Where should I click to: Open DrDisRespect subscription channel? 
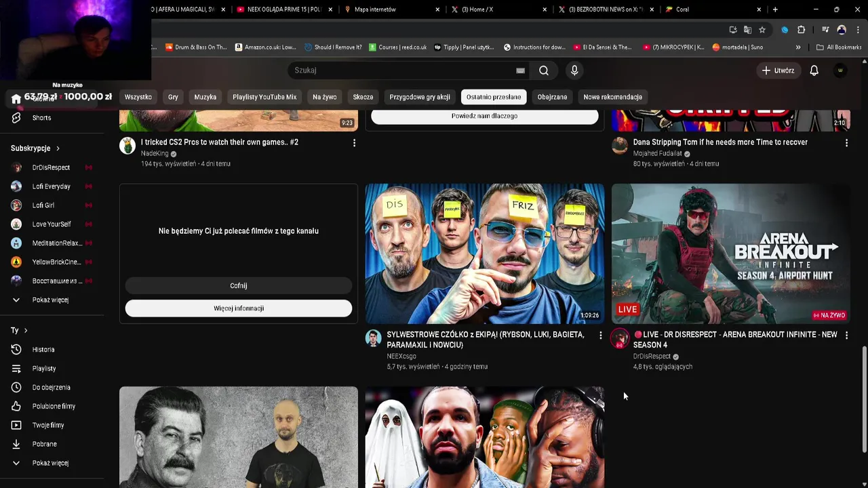point(51,167)
